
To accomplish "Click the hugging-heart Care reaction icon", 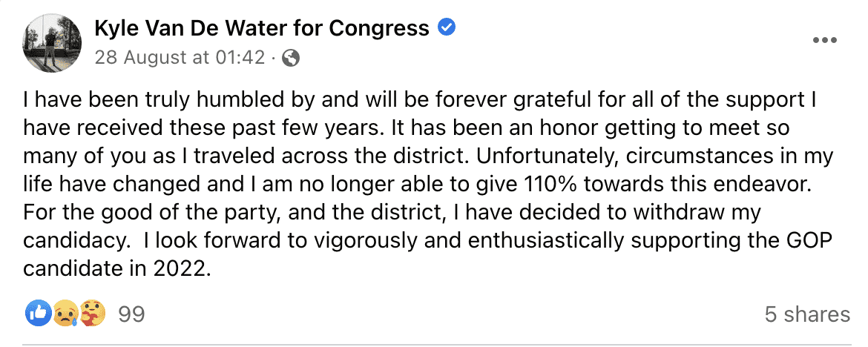I will point(93,314).
